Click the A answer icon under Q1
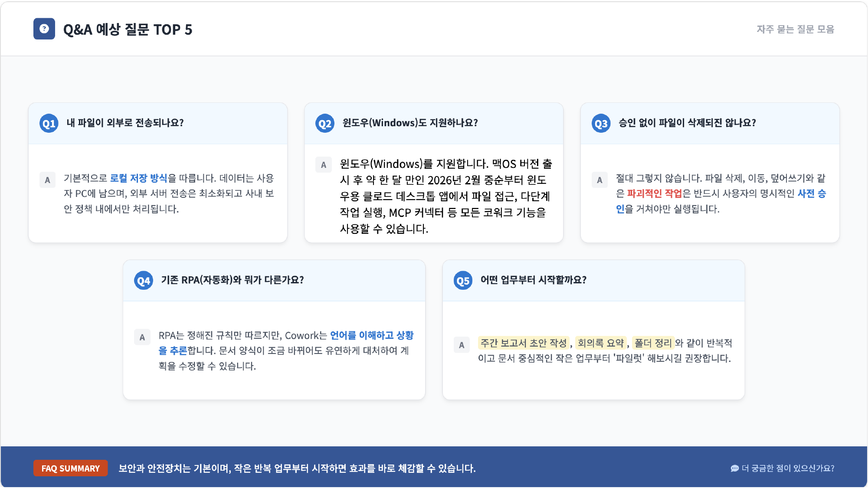This screenshot has height=488, width=868. pos(47,180)
